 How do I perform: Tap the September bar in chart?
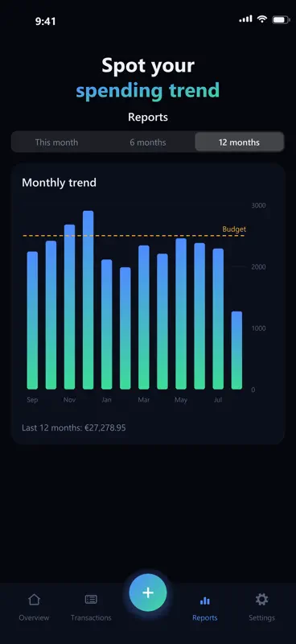(32, 320)
